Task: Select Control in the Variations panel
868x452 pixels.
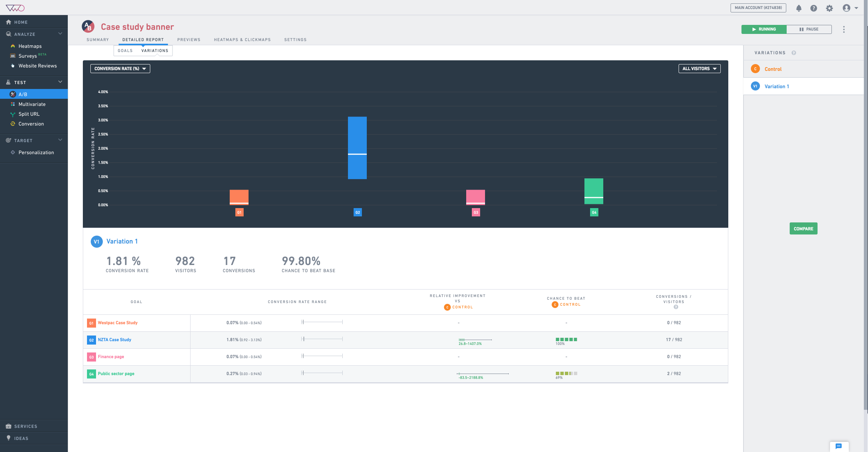Action: click(x=773, y=69)
